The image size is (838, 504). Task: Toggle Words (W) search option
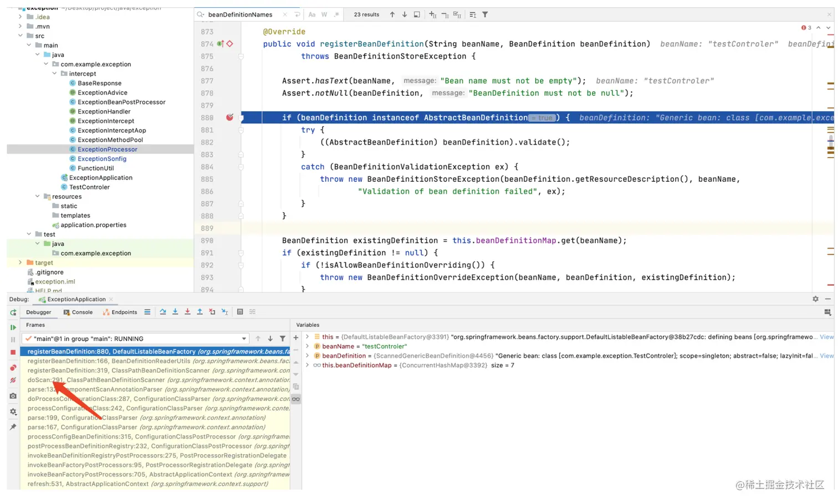(324, 14)
